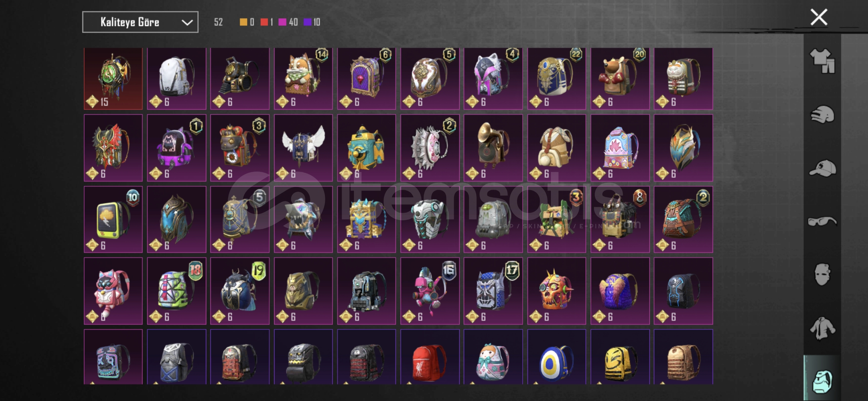
Task: Select the corgi dog backpack numbered 14
Action: click(x=303, y=78)
